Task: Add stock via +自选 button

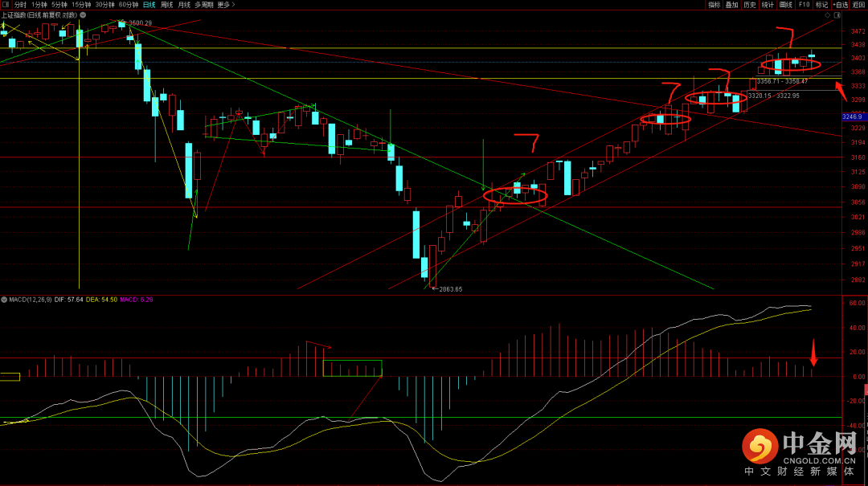Action: tap(840, 5)
